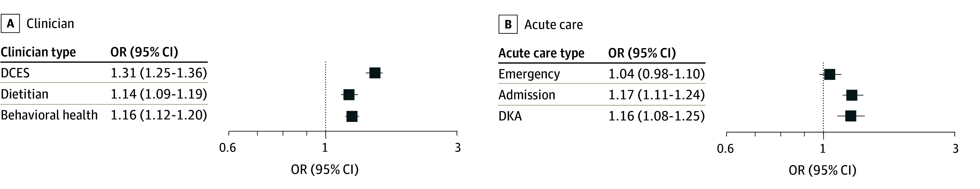980x189 pixels.
Task: Click the panel A label box
Action: point(10,24)
